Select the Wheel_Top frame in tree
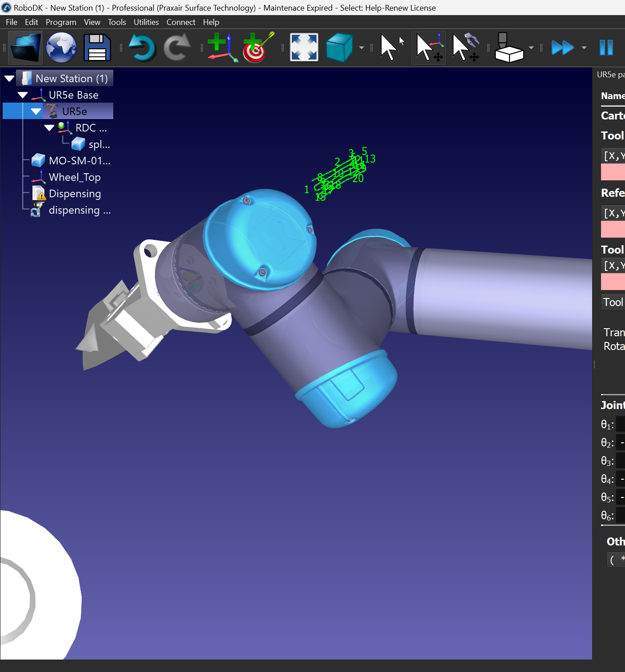The height and width of the screenshot is (672, 625). tap(74, 177)
